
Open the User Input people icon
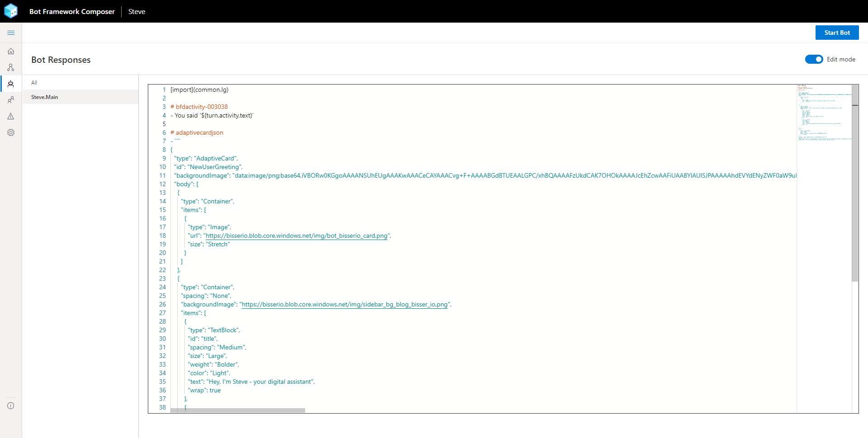pos(11,100)
